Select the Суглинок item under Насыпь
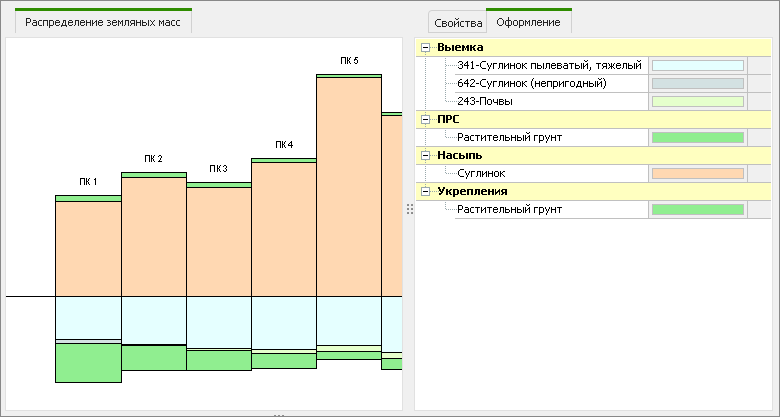780x417 pixels. [487, 174]
